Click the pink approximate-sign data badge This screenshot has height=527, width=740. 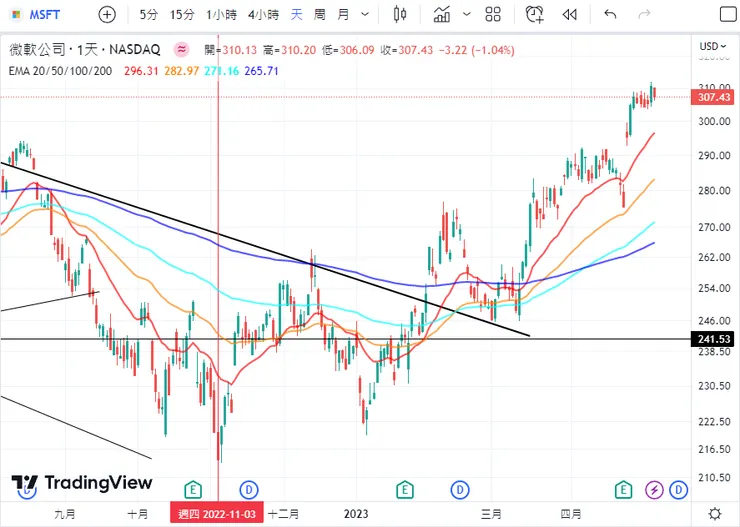pyautogui.click(x=182, y=50)
